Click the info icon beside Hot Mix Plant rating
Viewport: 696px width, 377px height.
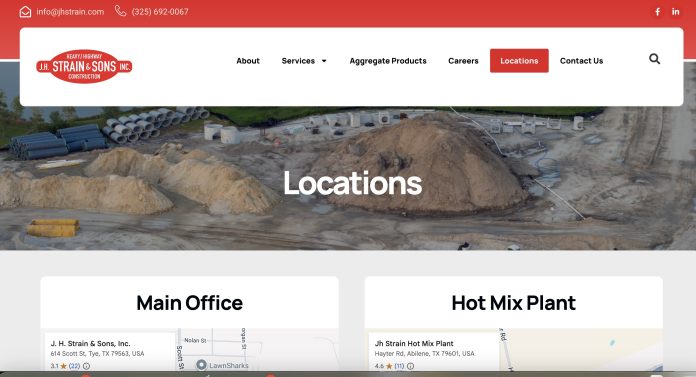411,366
